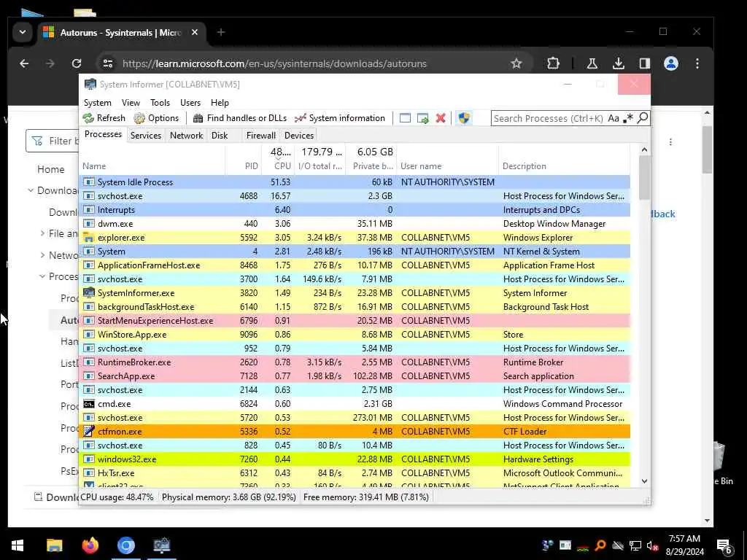Screen dimensions: 747x560
Task: Click in Search Processes field
Action: 549,118
